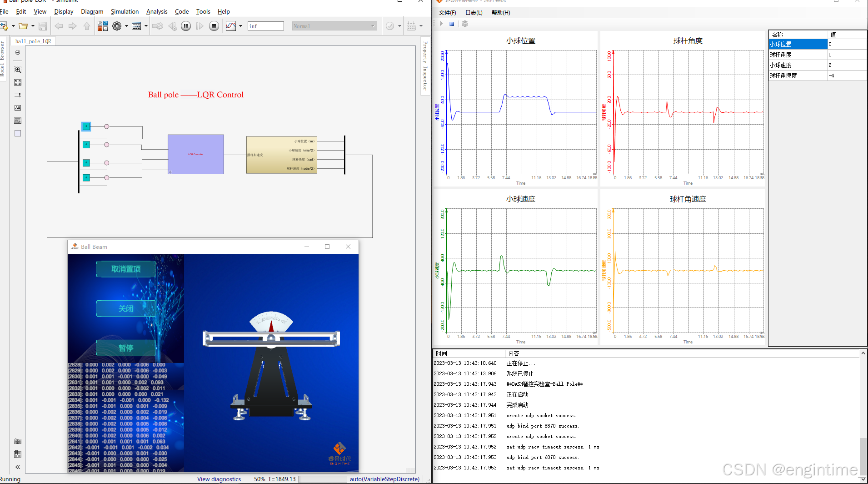Click the simulation stop time field 'inf'
The image size is (868, 484).
[266, 26]
